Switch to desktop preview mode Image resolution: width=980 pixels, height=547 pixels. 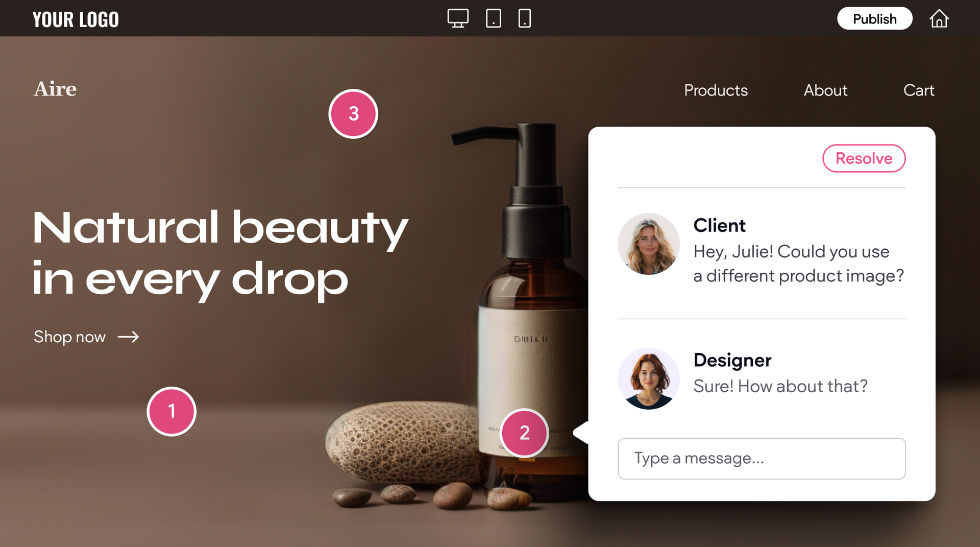[x=457, y=18]
